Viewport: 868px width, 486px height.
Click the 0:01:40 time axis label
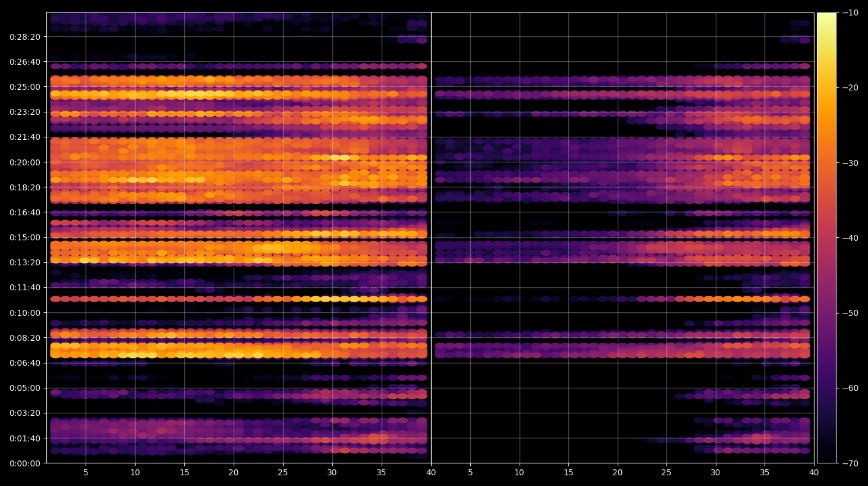click(x=25, y=438)
